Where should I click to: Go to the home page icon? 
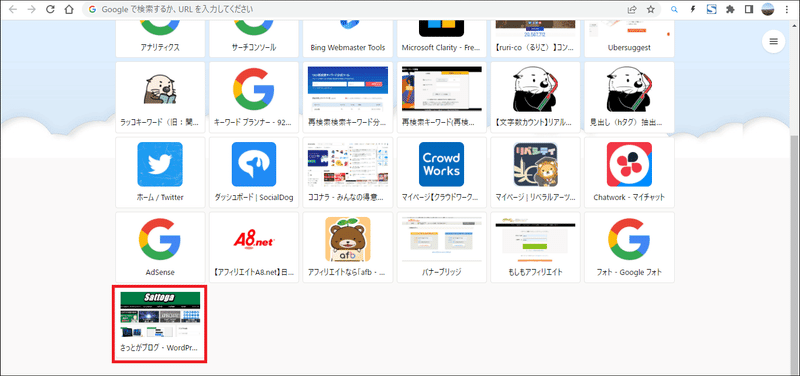pyautogui.click(x=69, y=9)
